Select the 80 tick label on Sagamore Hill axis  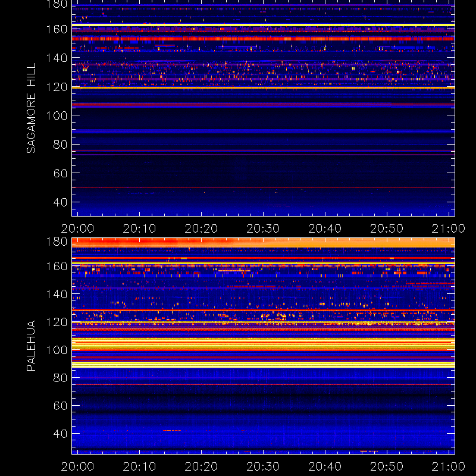[x=60, y=144]
